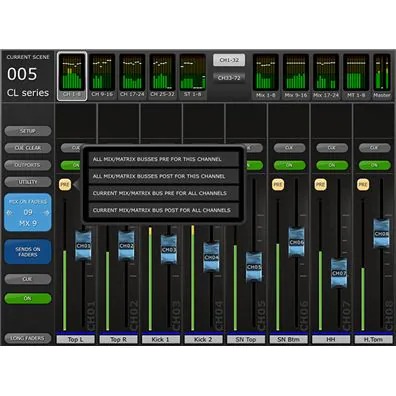Toggle the ON button for SN Btm channel
396x396 pixels.
(289, 165)
